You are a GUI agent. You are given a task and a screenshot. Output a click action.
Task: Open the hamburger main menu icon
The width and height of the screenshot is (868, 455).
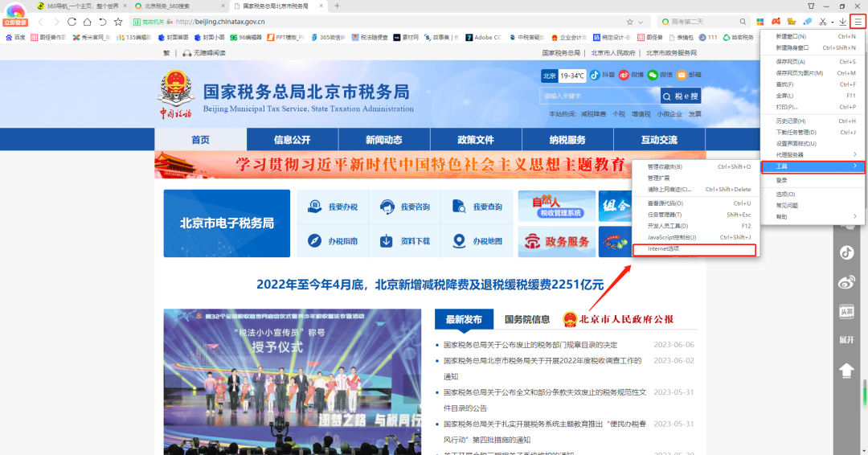point(858,22)
